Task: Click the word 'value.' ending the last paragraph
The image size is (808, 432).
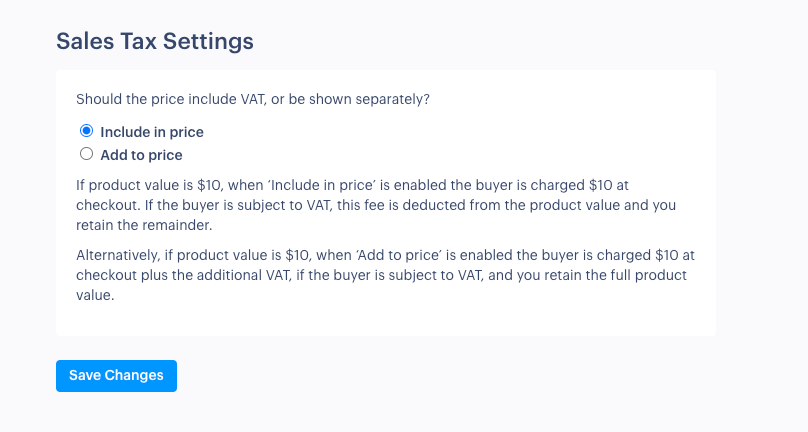Action: (95, 295)
